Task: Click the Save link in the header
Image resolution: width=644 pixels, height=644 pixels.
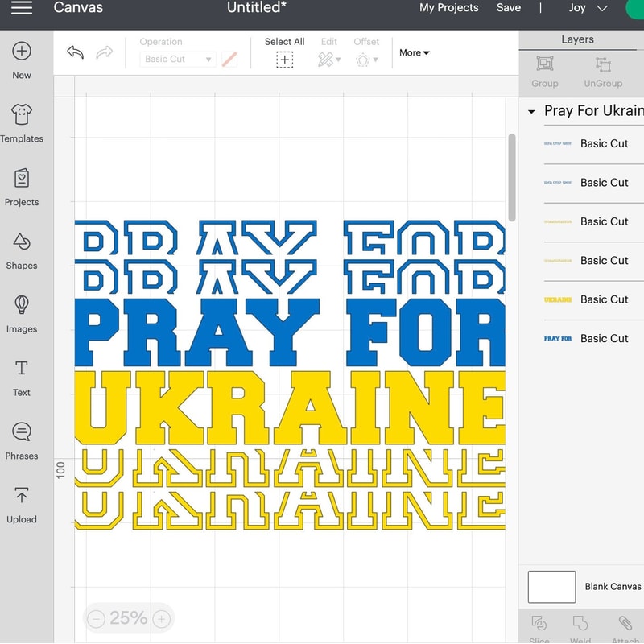Action: coord(509,8)
